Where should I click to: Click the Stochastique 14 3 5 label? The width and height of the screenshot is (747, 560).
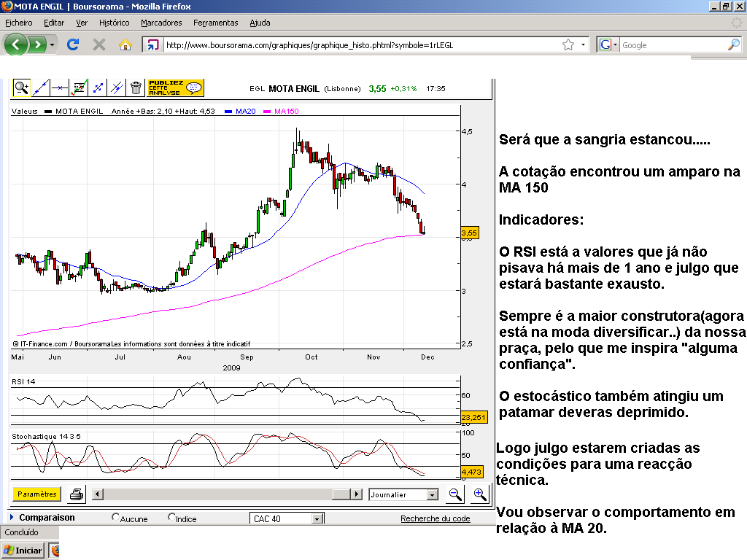(x=46, y=437)
